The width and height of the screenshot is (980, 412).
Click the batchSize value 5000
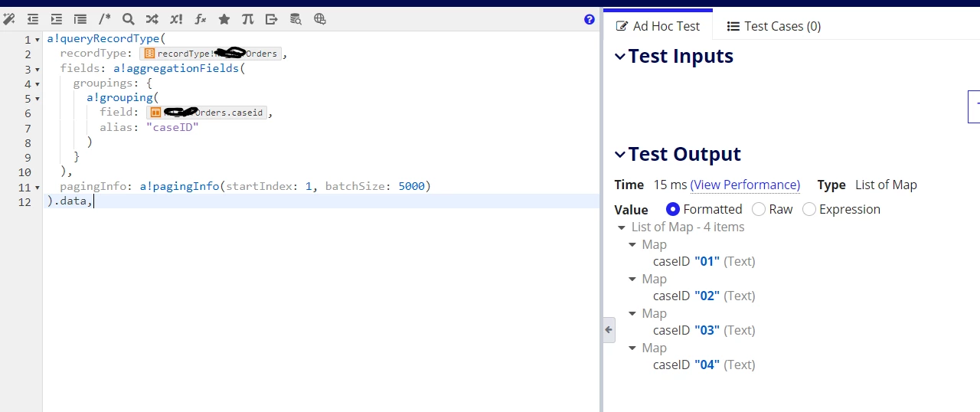(412, 186)
